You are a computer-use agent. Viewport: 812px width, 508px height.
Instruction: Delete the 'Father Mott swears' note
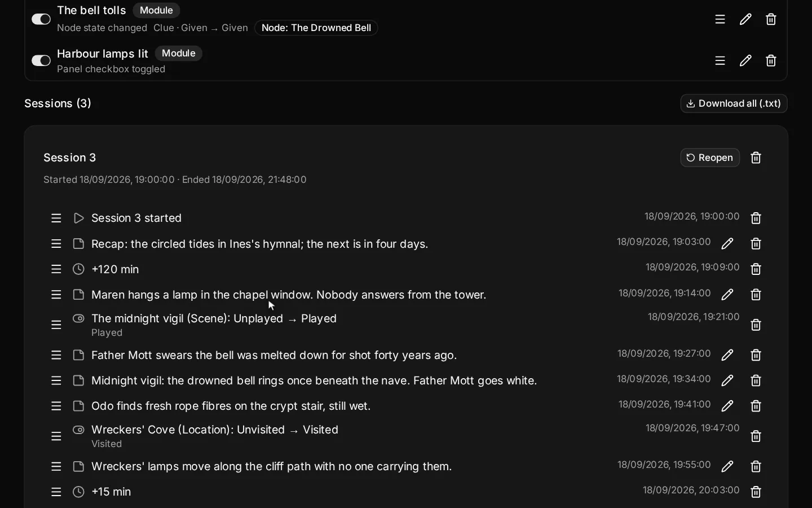click(757, 355)
